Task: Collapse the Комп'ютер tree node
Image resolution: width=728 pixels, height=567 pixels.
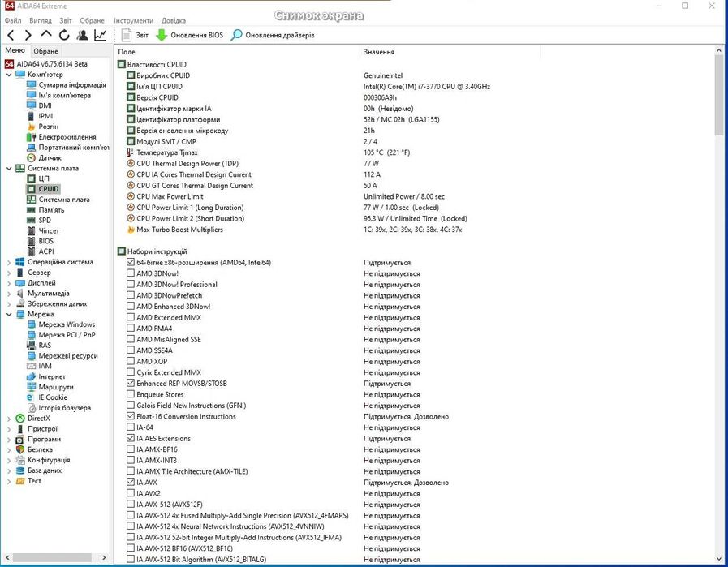Action: 9,75
